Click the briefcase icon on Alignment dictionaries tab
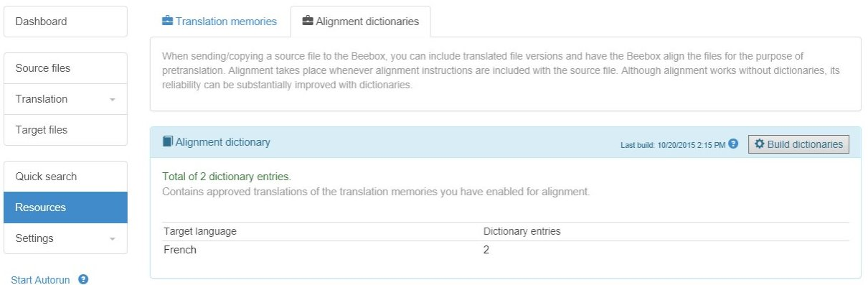The height and width of the screenshot is (285, 868). pos(308,22)
